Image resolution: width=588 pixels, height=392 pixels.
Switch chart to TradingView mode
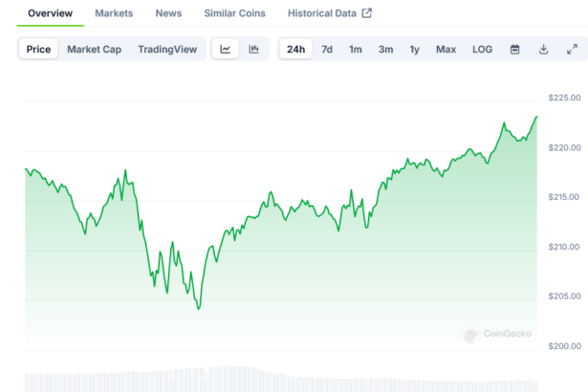166,49
